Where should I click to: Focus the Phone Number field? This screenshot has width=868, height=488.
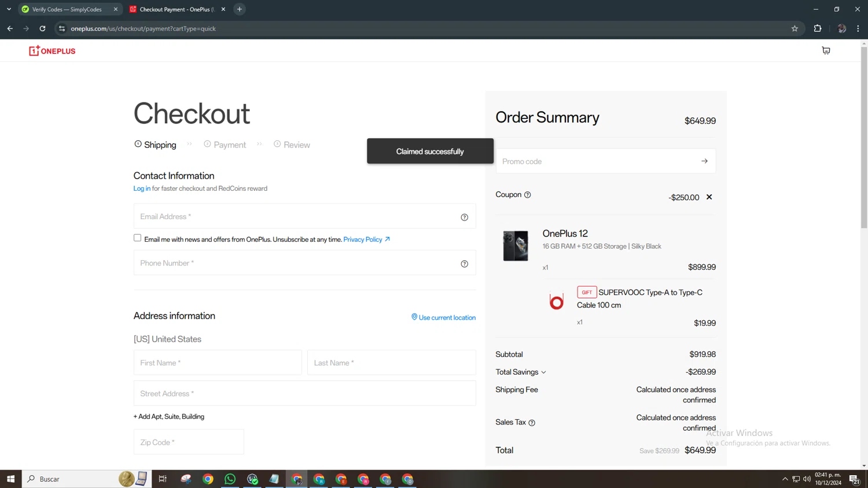coord(305,263)
